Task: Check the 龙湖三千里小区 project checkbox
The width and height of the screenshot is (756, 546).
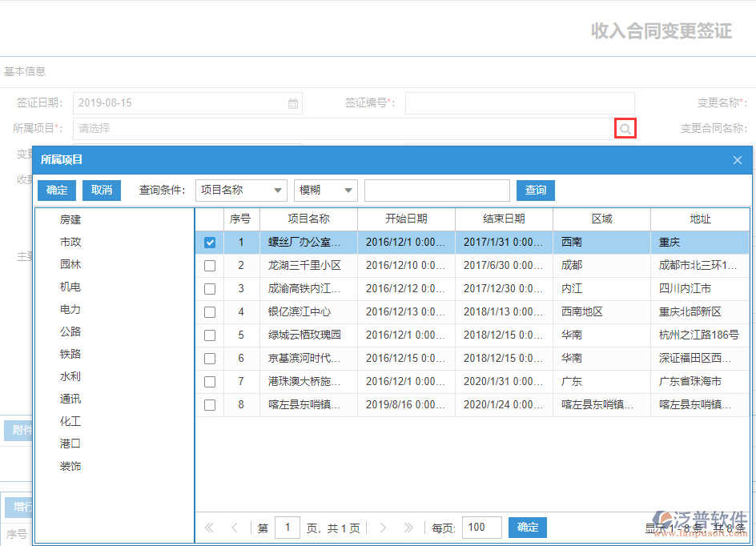Action: [209, 265]
